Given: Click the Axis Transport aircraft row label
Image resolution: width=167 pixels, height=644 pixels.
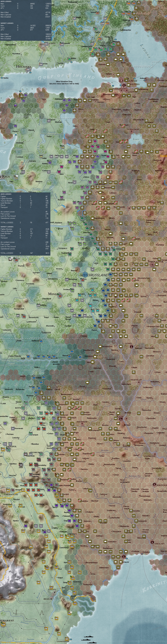Looking at the screenshot, I should coord(4,207).
